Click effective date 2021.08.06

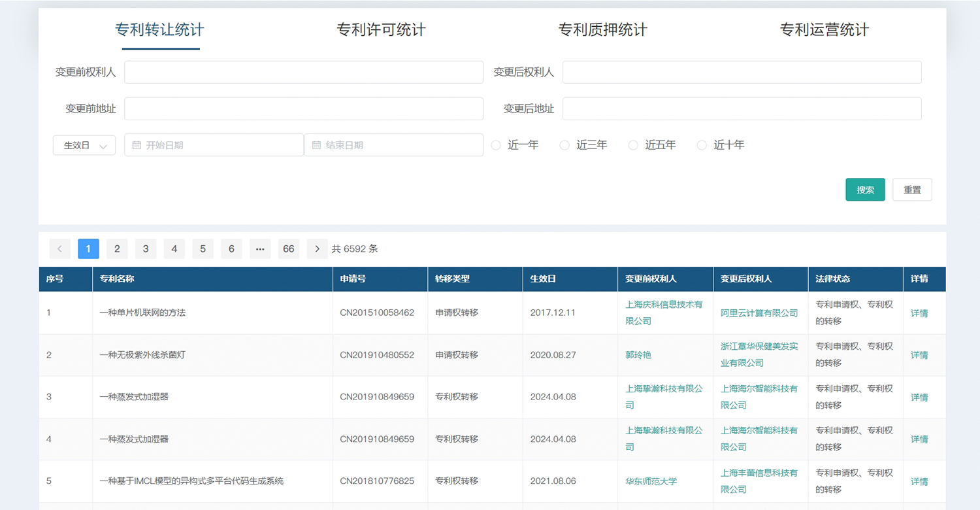click(x=553, y=481)
